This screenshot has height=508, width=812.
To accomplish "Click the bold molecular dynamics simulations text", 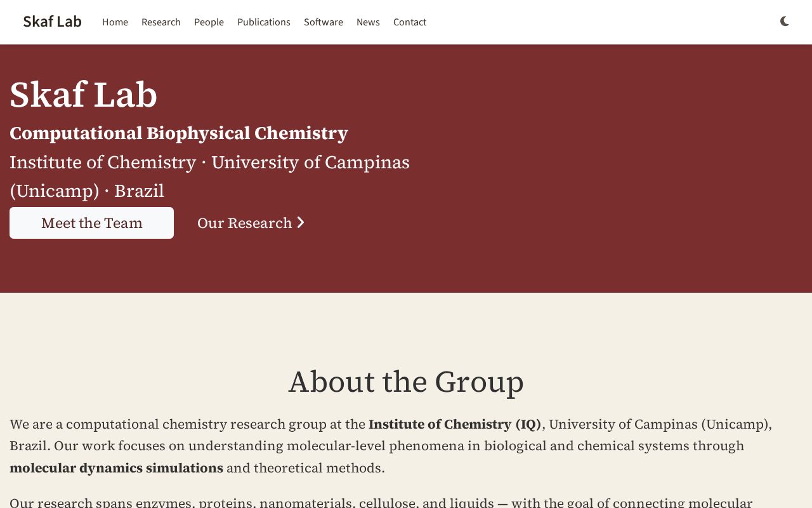I will pos(116,468).
